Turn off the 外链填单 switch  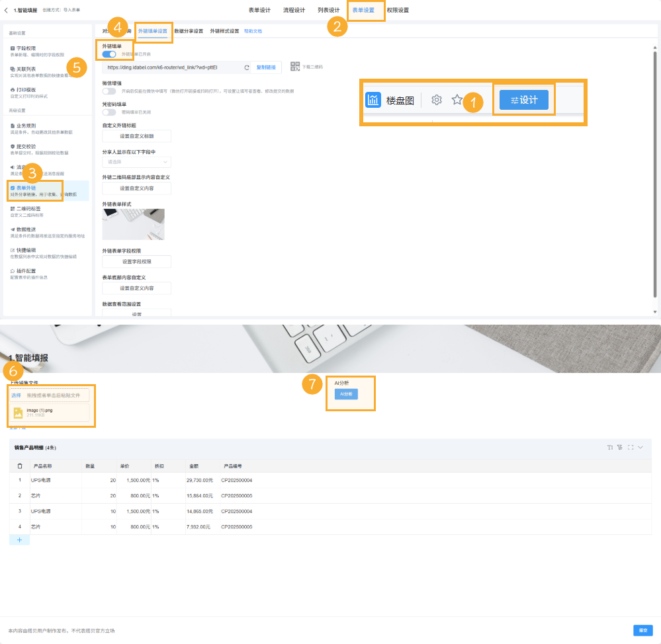109,54
